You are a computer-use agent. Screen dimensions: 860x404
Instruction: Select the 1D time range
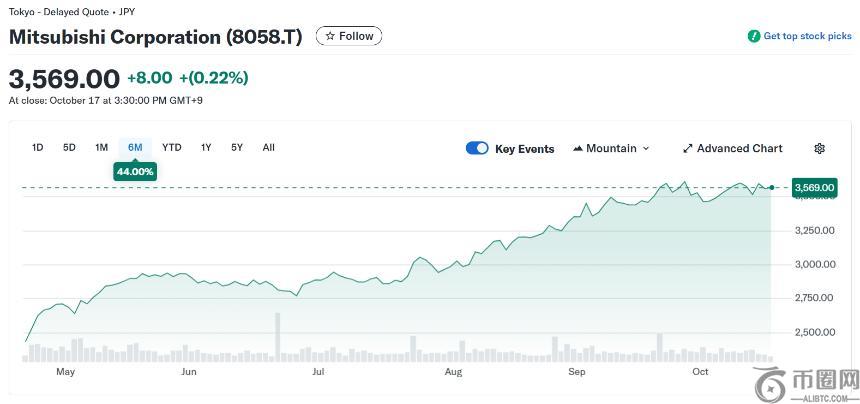tap(37, 148)
